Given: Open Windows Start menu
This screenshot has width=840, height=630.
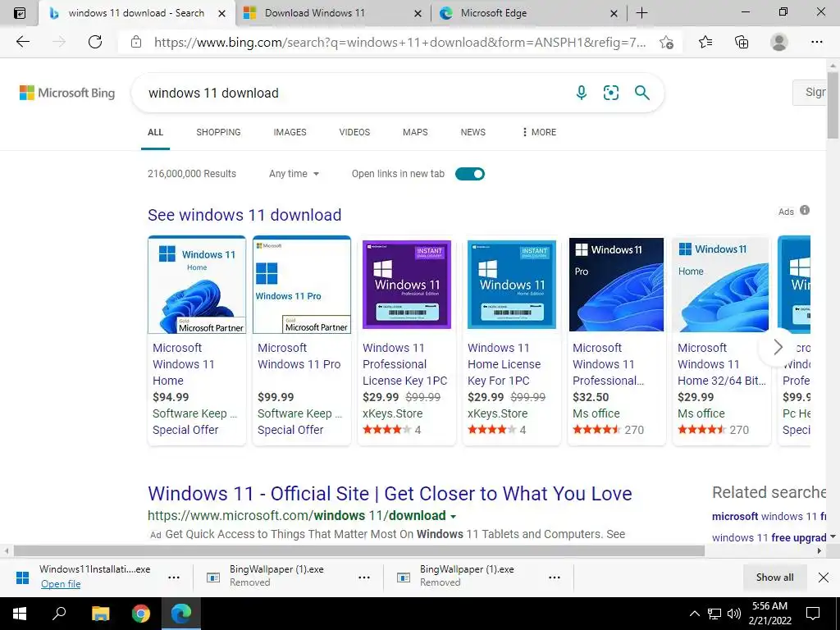Looking at the screenshot, I should [x=20, y=614].
